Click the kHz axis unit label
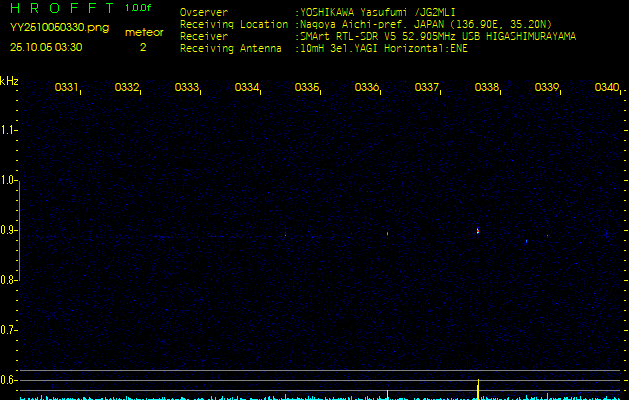Image resolution: width=629 pixels, height=400 pixels. tap(9, 81)
